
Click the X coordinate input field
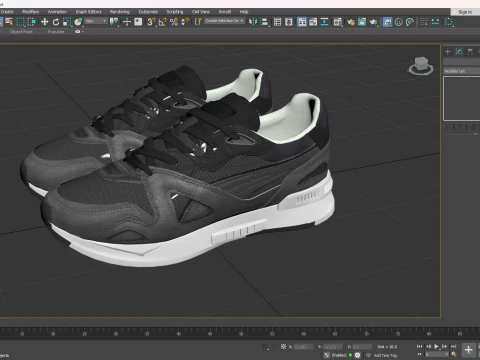coord(303,347)
